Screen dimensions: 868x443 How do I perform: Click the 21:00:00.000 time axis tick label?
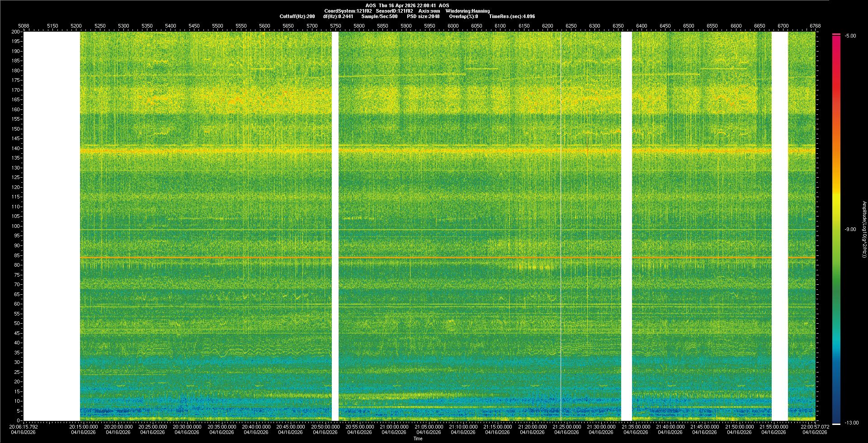tap(394, 427)
